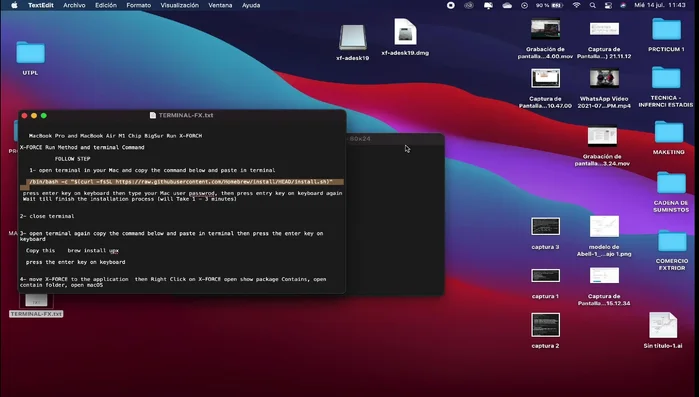This screenshot has width=699, height=397.
Task: Open the TextEdit application menu
Action: point(41,5)
